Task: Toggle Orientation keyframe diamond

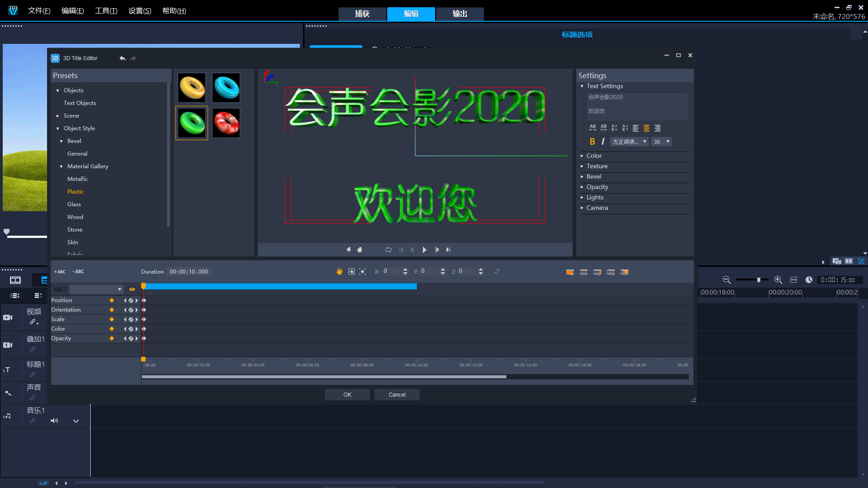Action: pos(112,310)
